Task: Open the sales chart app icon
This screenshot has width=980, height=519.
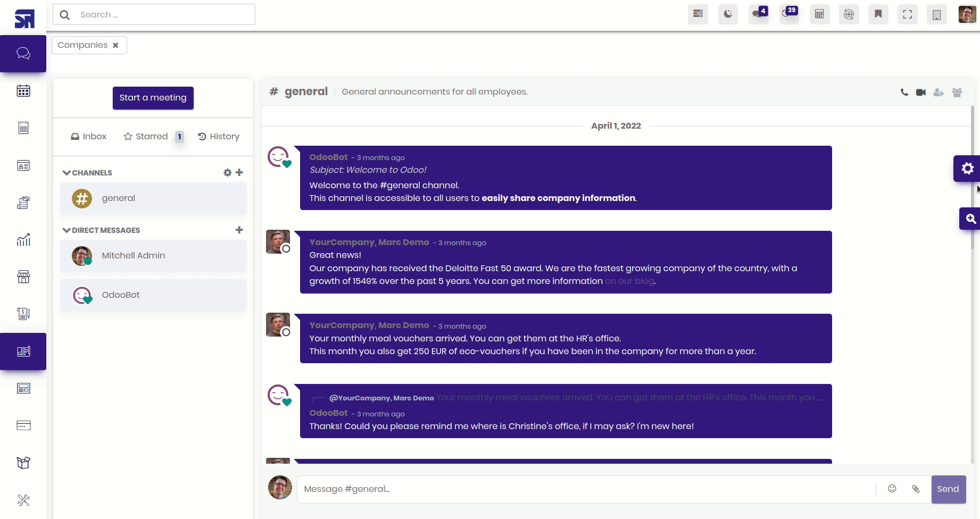Action: pyautogui.click(x=23, y=240)
